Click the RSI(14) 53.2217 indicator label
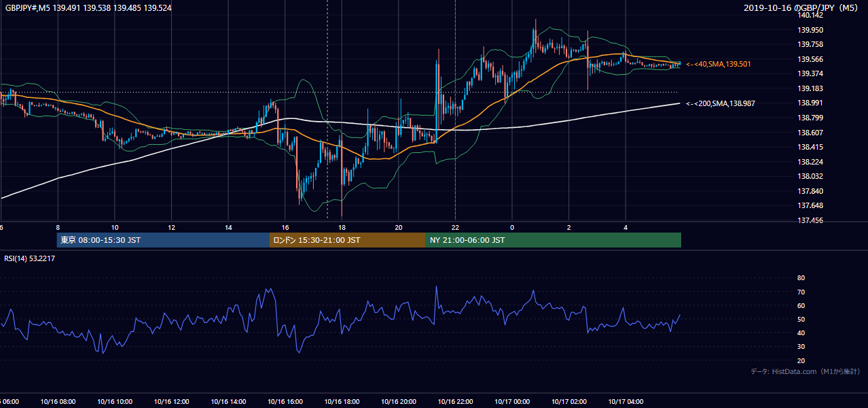Screen dimensions: 868x408 coord(31,258)
